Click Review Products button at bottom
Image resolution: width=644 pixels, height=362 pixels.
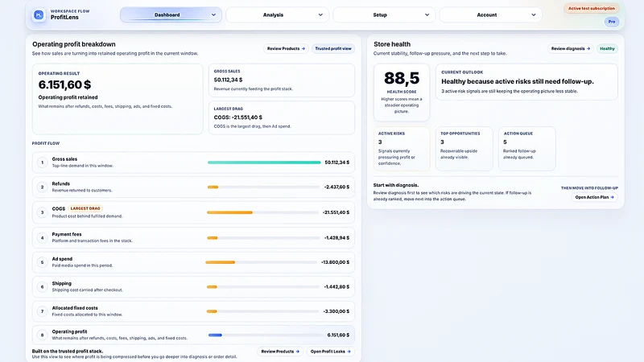[x=280, y=352]
